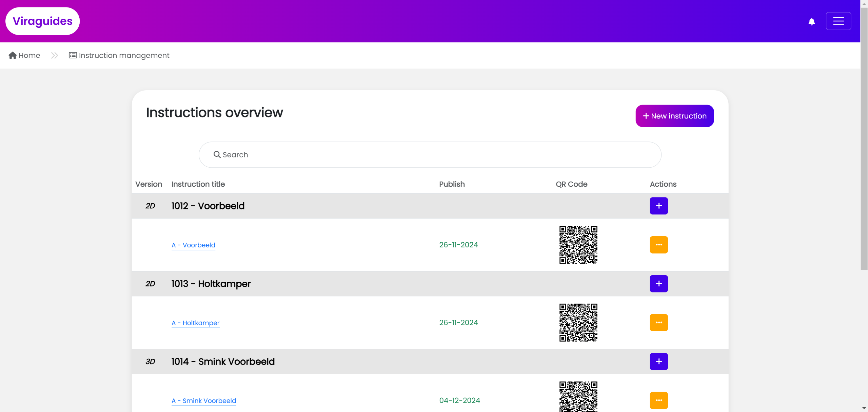Open actions menu for A - Holtkamper
868x412 pixels.
coord(658,322)
